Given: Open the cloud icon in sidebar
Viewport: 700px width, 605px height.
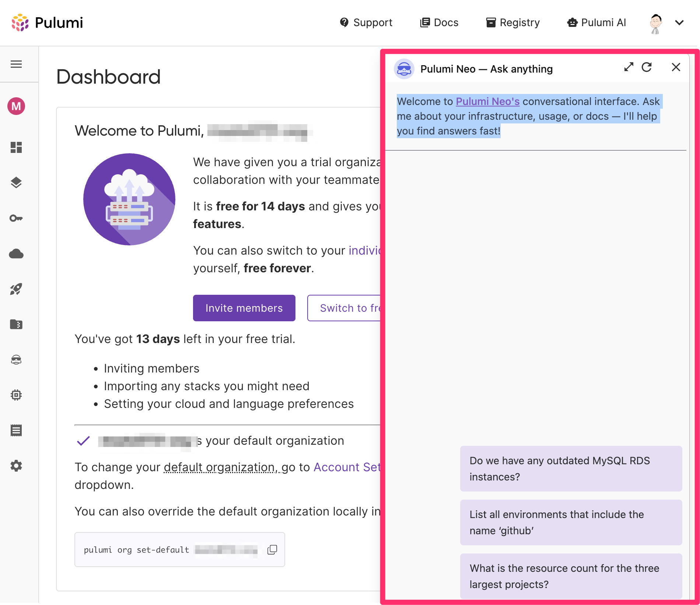Looking at the screenshot, I should [x=16, y=253].
